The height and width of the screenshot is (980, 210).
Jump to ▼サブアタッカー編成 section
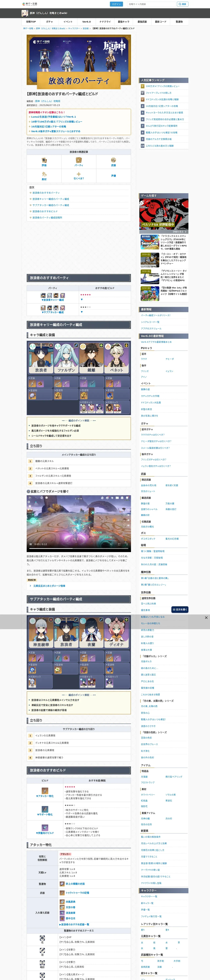click(53, 312)
